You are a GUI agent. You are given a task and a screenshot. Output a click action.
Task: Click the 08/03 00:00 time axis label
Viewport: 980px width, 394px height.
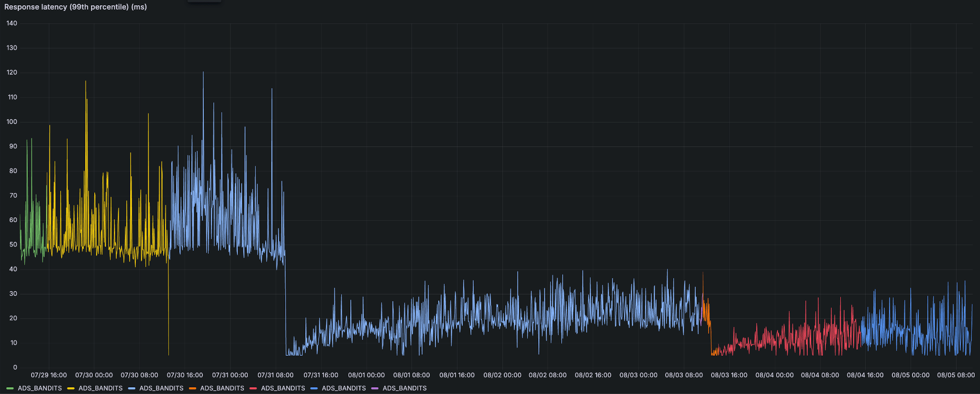click(x=638, y=375)
